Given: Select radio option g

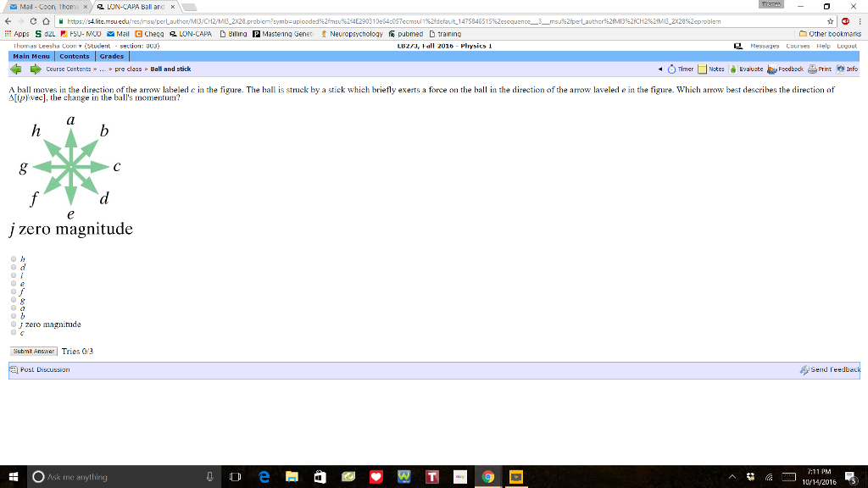Looking at the screenshot, I should (14, 299).
